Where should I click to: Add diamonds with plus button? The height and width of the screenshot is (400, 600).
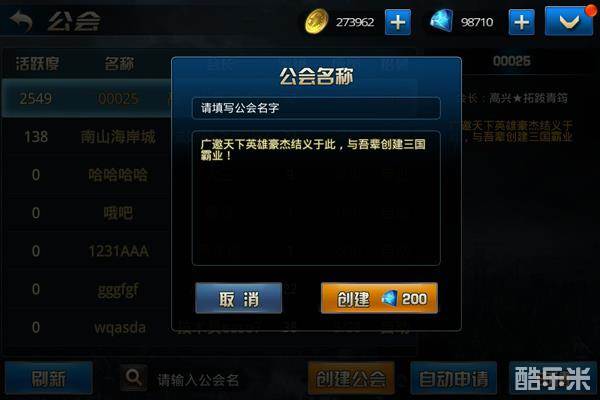(521, 22)
